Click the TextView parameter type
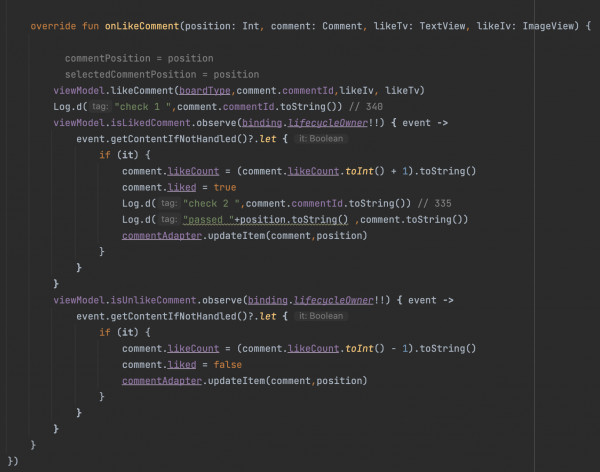 pos(442,26)
